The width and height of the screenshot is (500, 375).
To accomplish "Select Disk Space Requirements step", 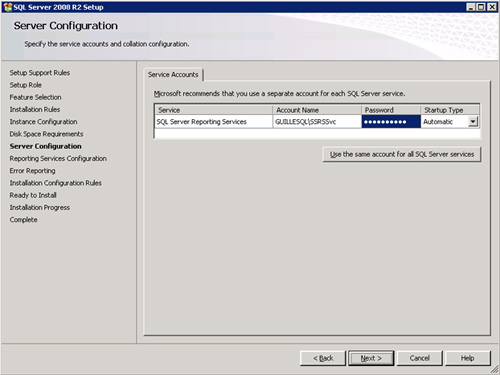I will pos(46,134).
